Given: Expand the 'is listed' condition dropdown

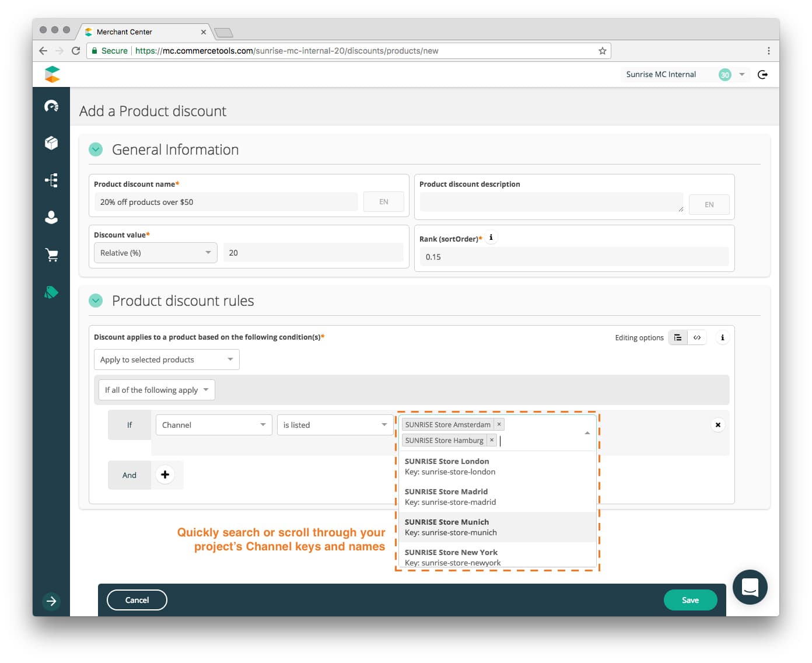Looking at the screenshot, I should pos(335,425).
